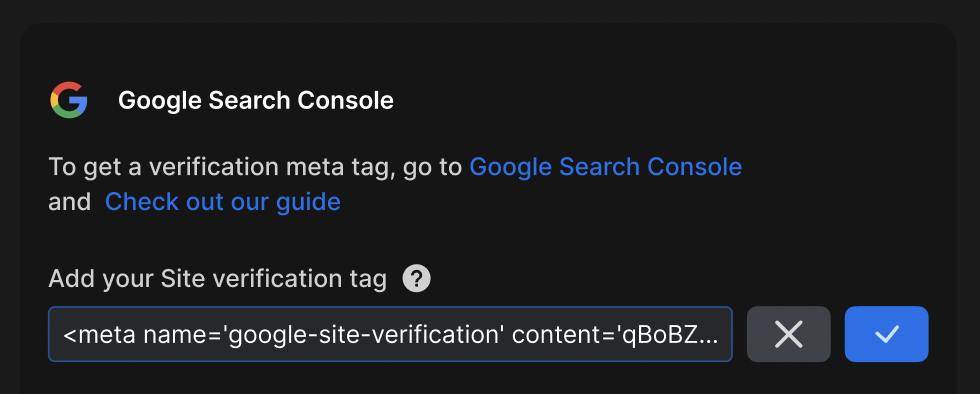Click the Google G logo icon

point(69,100)
